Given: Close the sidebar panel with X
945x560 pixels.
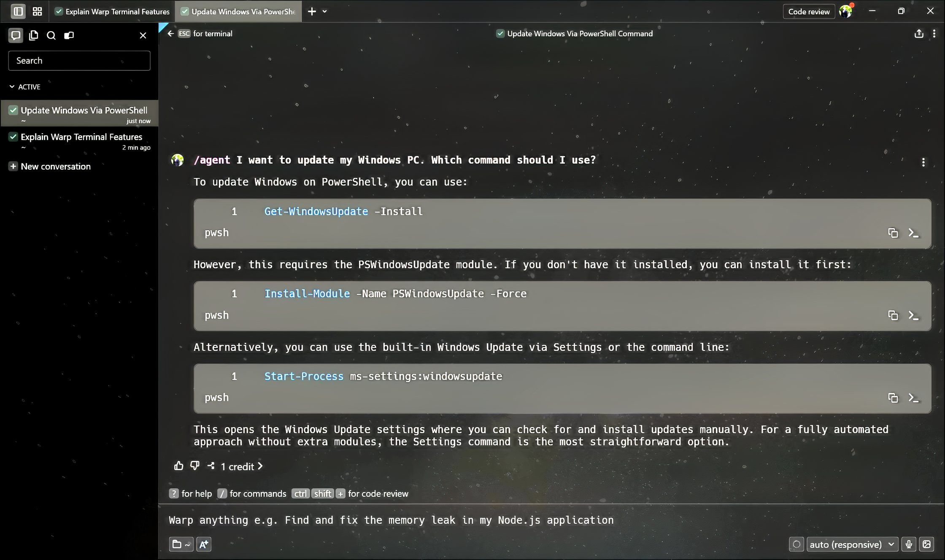Looking at the screenshot, I should 143,35.
